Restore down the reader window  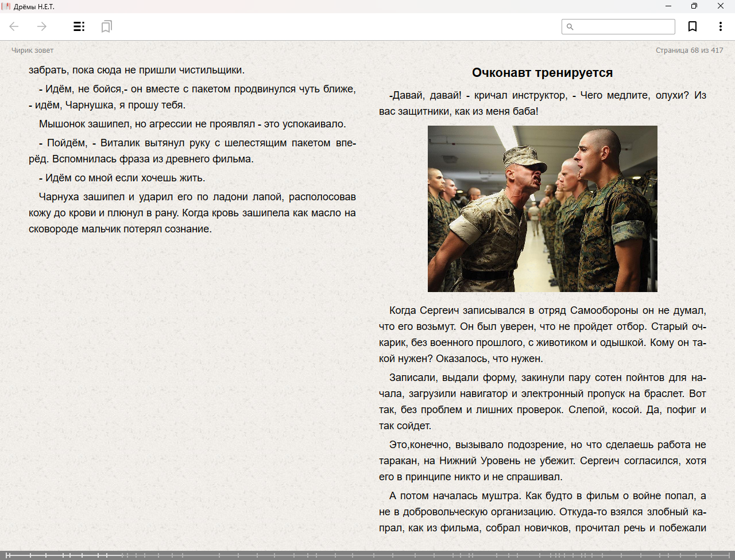(694, 6)
